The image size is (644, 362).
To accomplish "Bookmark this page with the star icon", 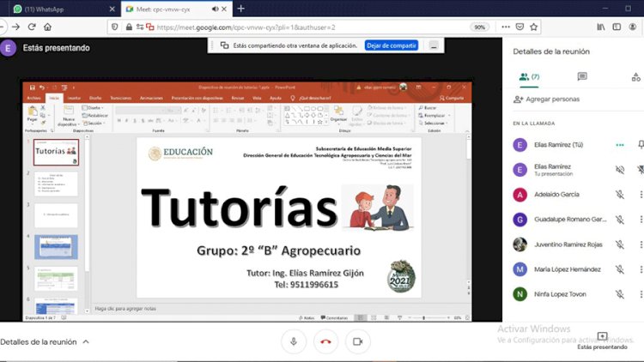I will pyautogui.click(x=533, y=27).
